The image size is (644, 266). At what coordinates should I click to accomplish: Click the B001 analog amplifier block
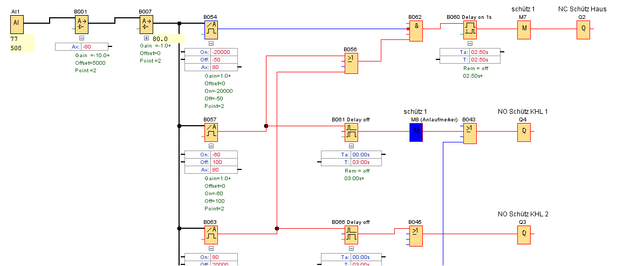point(81,24)
